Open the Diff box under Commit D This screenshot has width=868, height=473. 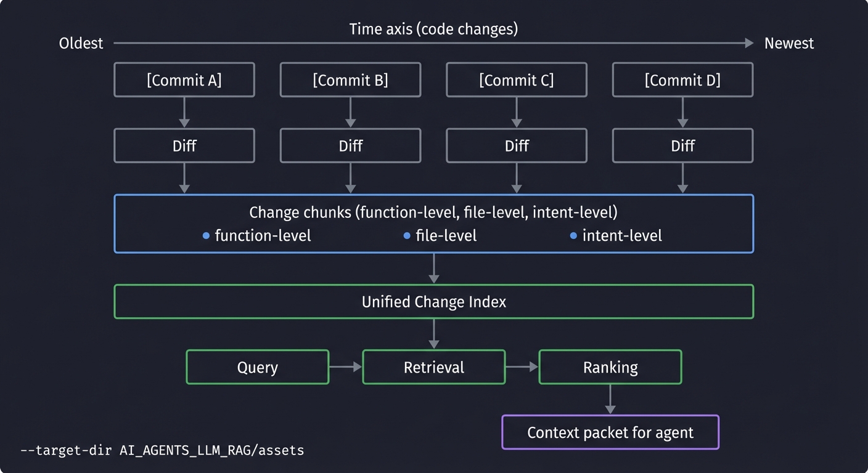682,145
